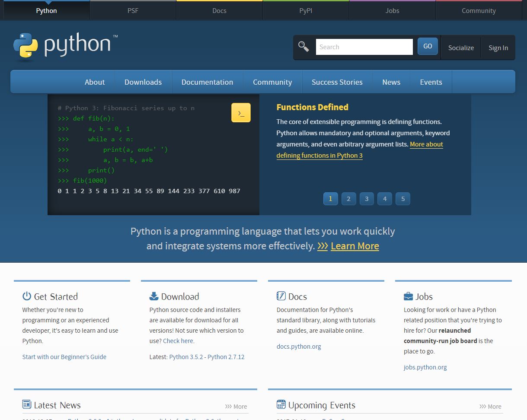
Task: Expand the Sign In dropdown
Action: (x=498, y=48)
